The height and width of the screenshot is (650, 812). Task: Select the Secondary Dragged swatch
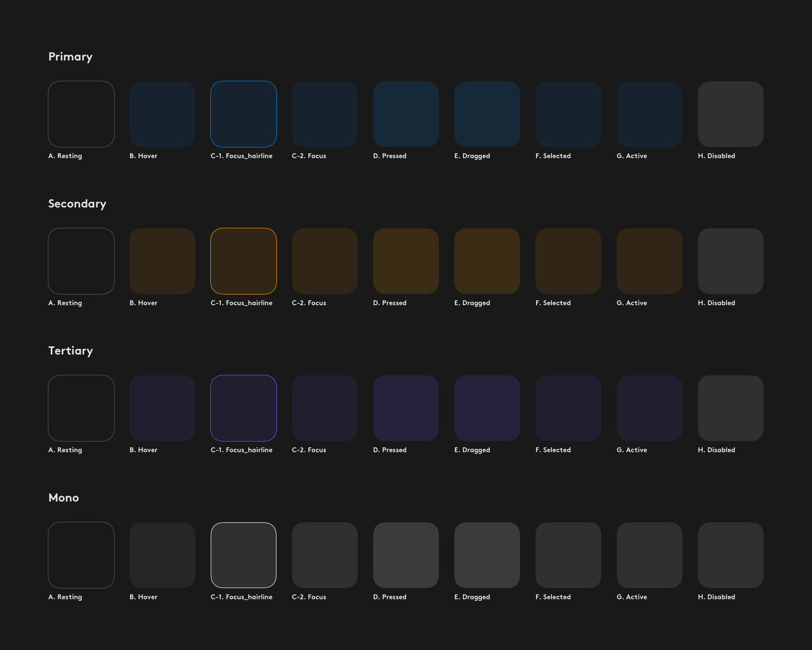click(487, 261)
